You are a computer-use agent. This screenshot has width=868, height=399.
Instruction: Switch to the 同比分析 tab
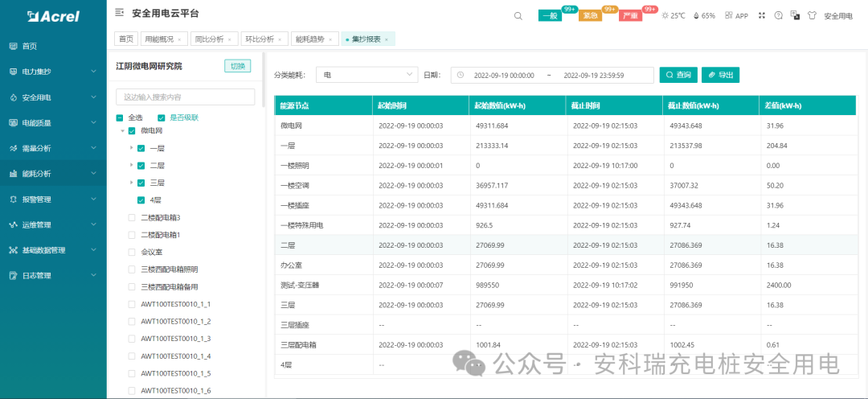215,39
